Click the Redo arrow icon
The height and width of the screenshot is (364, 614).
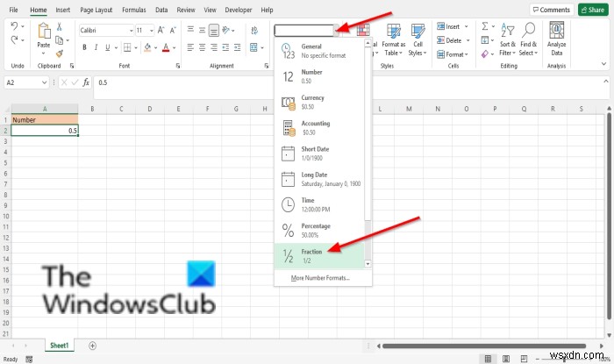(14, 39)
